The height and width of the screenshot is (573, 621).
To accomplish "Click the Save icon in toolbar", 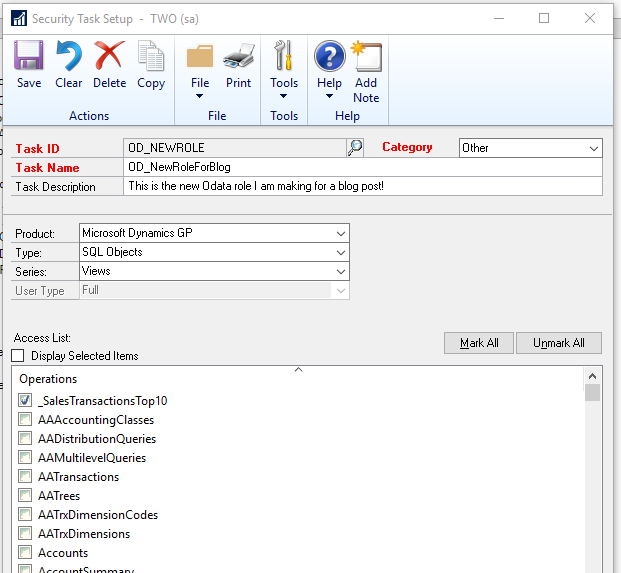I will click(29, 57).
